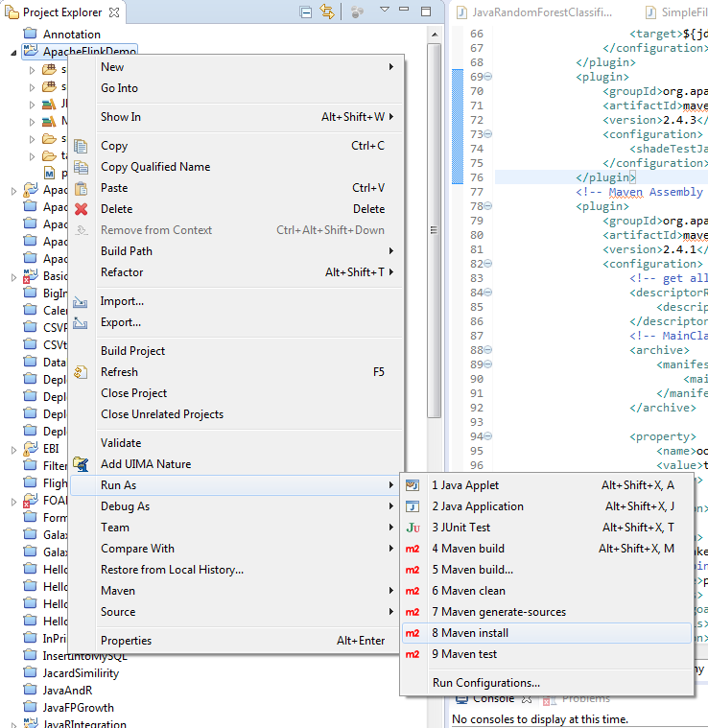The image size is (708, 728).
Task: Click the Java Applet run icon
Action: 413,485
